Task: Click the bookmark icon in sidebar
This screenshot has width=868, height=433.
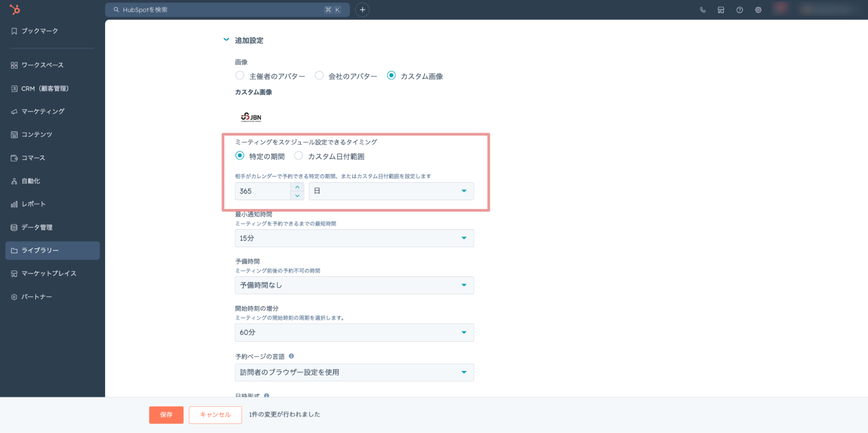Action: [x=14, y=31]
